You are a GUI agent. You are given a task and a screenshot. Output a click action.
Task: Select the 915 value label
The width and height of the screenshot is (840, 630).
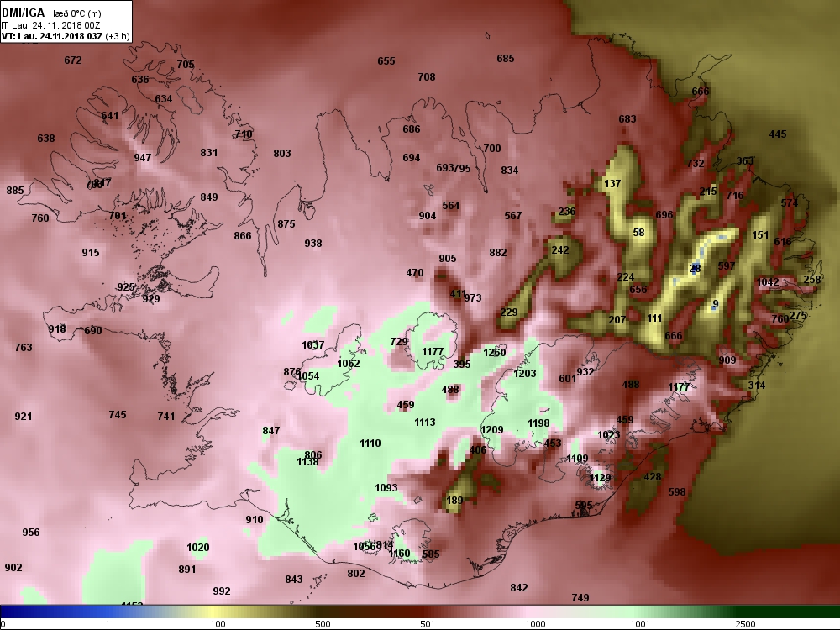point(91,252)
